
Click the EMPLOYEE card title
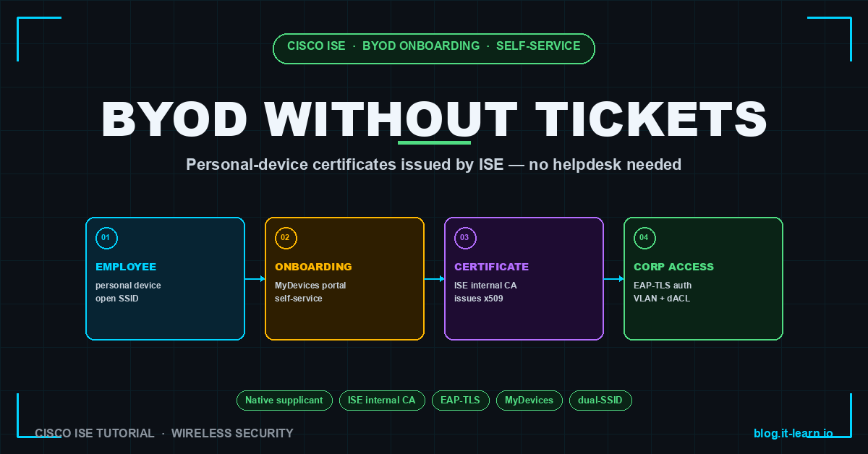[x=126, y=267]
